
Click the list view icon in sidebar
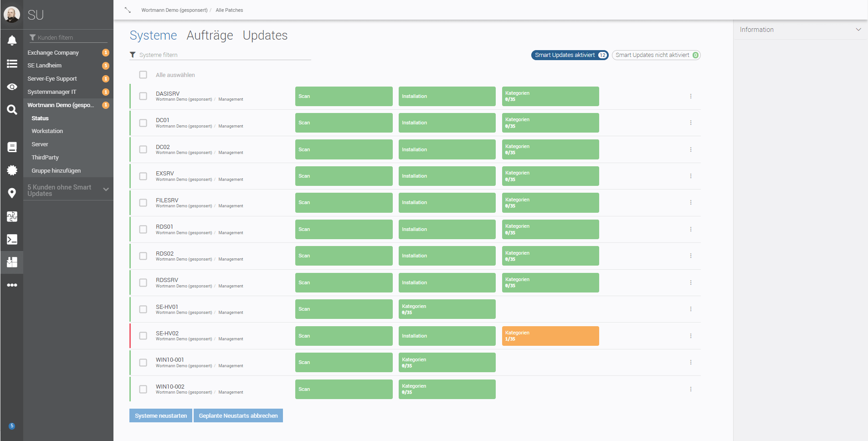(x=12, y=64)
